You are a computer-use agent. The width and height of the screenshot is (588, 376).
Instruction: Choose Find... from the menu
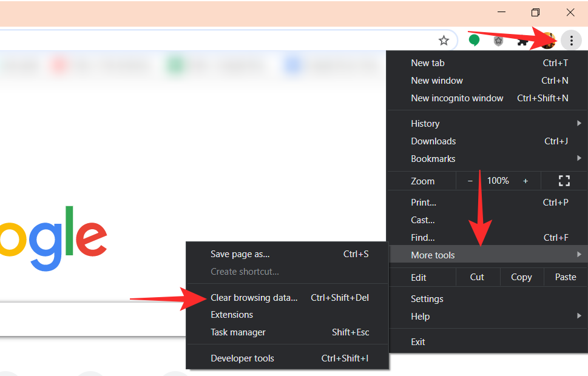[487, 238]
